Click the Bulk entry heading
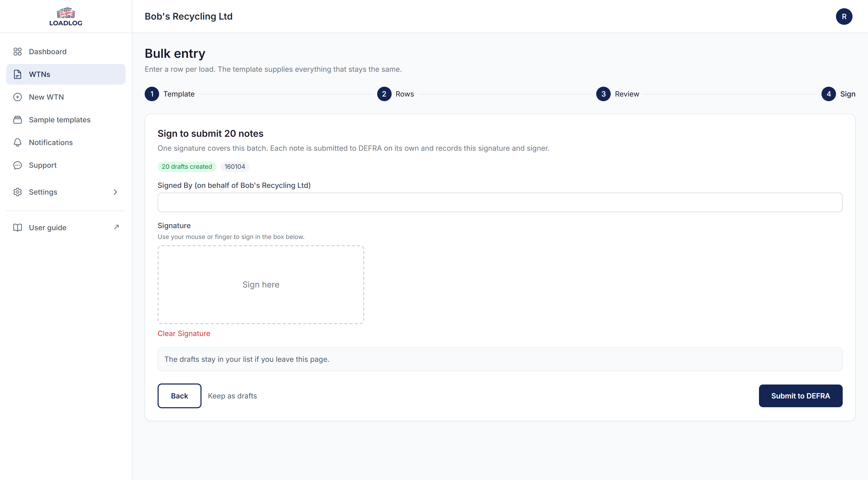Screen dimensions: 868x480 coord(175,53)
